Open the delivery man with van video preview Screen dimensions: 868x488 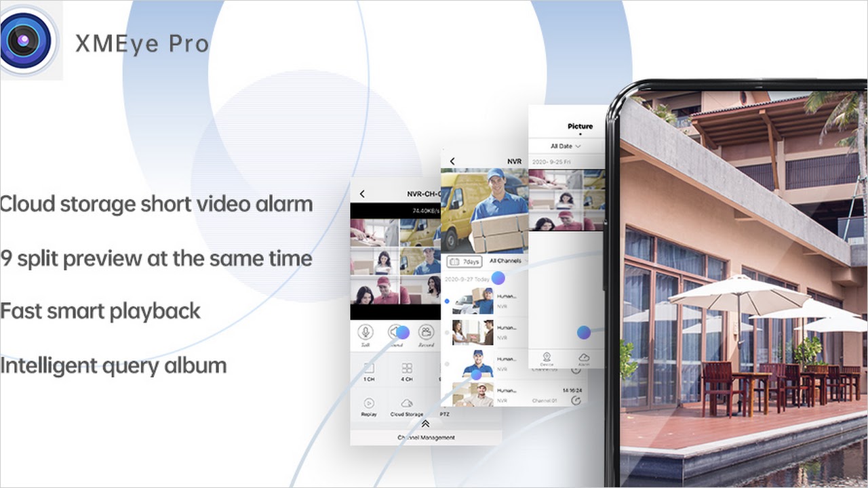click(x=484, y=210)
